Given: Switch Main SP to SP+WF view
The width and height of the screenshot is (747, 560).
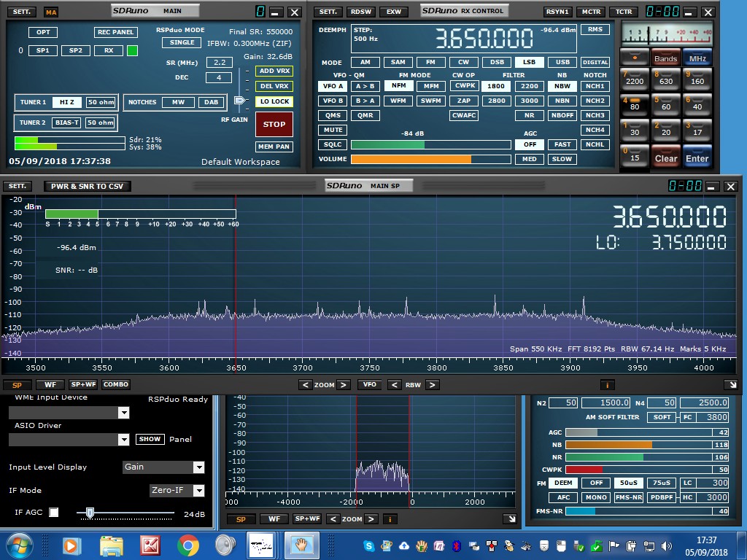Looking at the screenshot, I should (83, 384).
